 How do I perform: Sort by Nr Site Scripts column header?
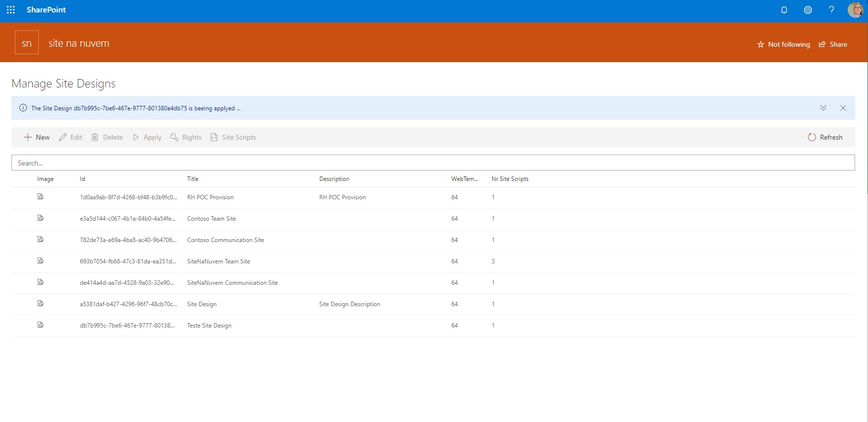510,179
